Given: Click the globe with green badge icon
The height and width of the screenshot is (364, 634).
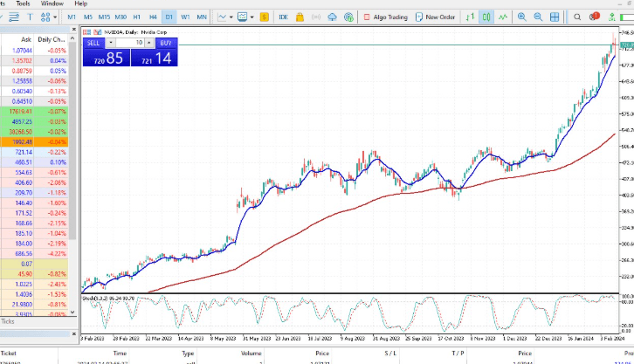Looking at the screenshot, I should (x=348, y=17).
